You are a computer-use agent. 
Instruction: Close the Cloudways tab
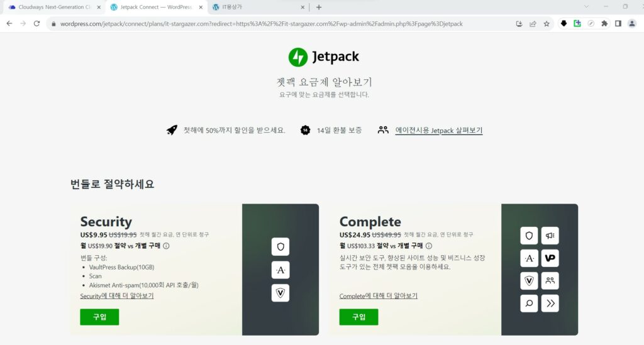[99, 7]
